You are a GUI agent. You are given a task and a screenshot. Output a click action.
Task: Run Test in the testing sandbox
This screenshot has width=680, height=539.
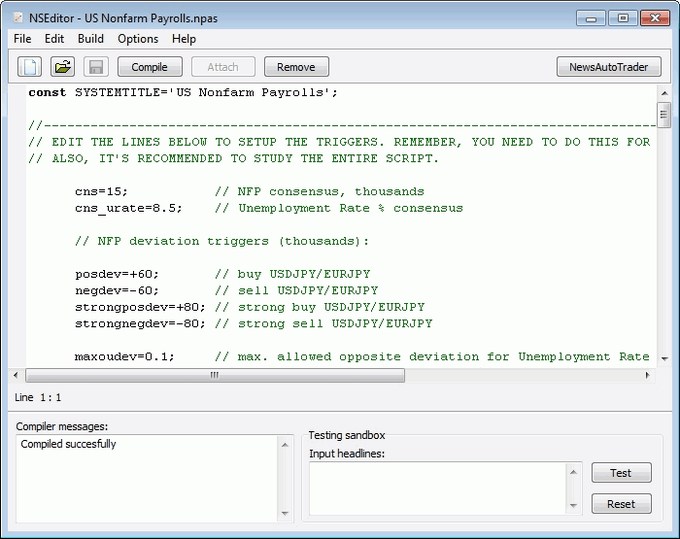621,473
